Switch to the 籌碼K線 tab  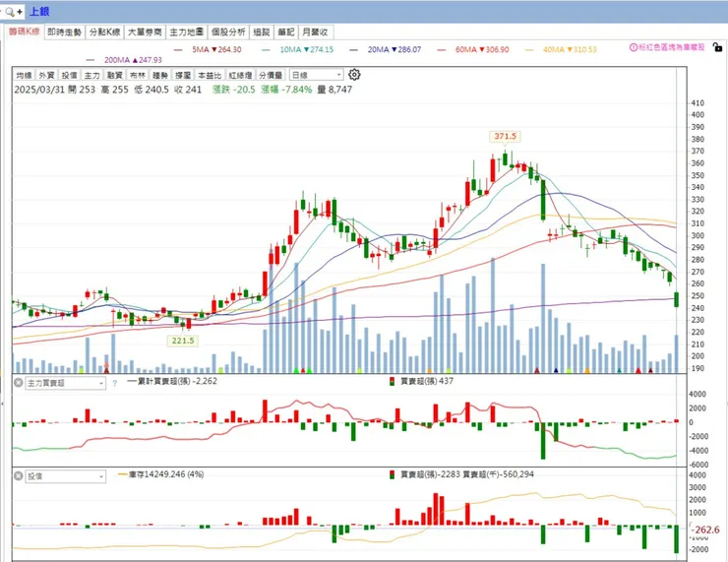coord(25,31)
